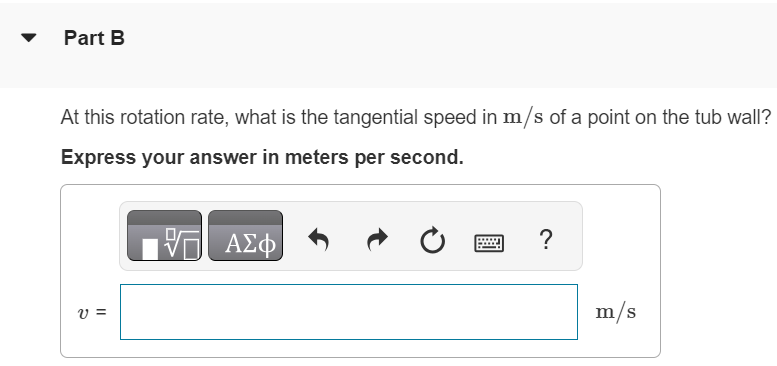This screenshot has width=777, height=366.
Task: Click the redo arrow in equation toolbar
Action: pos(377,240)
